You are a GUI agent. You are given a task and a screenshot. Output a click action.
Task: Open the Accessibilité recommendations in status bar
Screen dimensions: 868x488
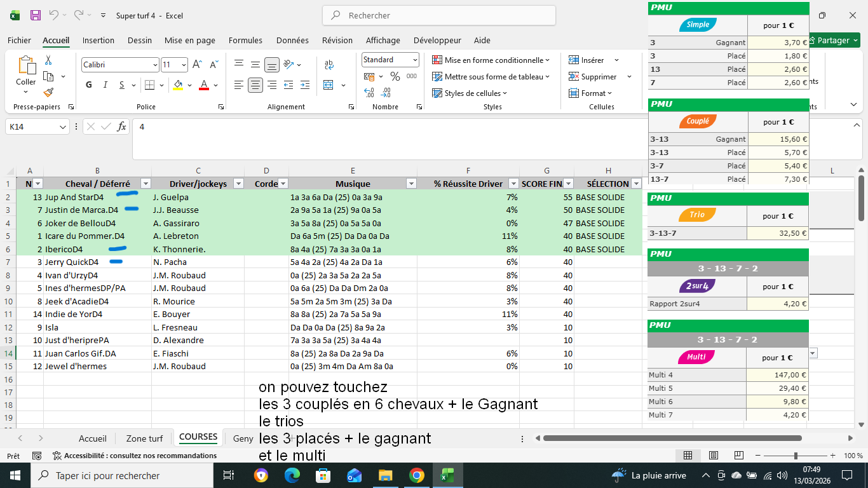[135, 456]
